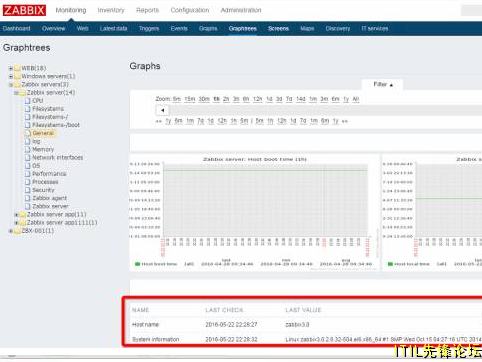Expand the Windows servers(1) group

(11, 76)
